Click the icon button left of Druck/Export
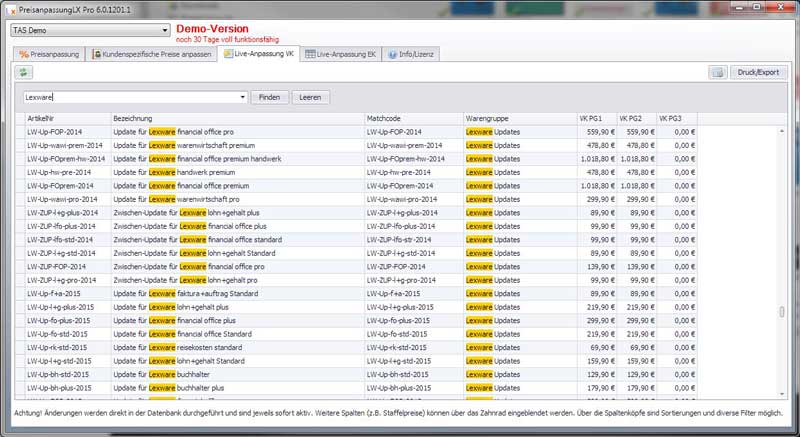This screenshot has width=800, height=437. coord(718,72)
